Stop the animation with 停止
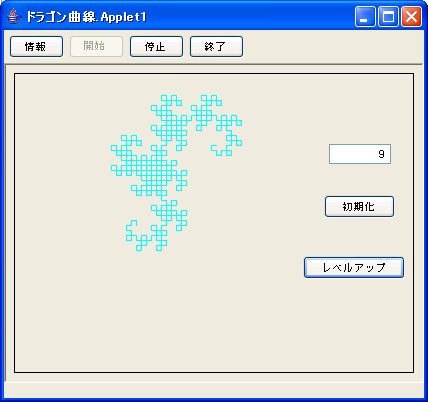The height and width of the screenshot is (402, 428). pyautogui.click(x=156, y=47)
